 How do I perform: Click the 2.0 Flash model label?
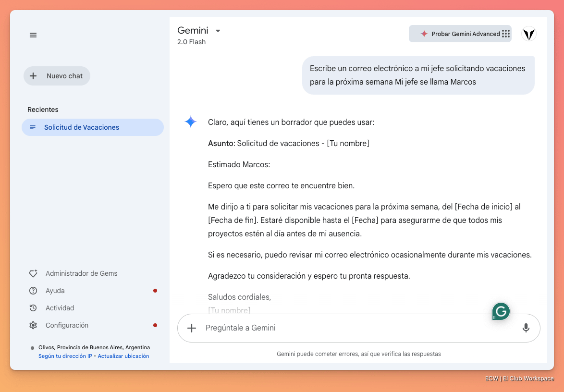pos(191,42)
